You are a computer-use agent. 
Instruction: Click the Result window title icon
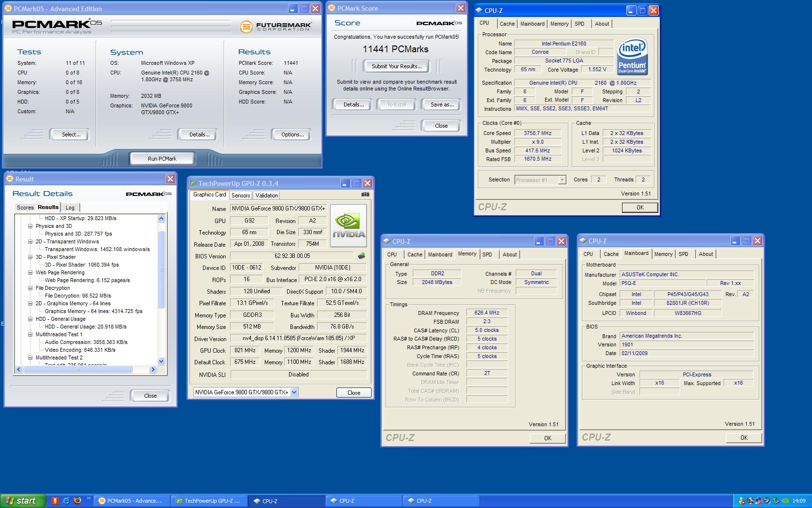[x=10, y=179]
